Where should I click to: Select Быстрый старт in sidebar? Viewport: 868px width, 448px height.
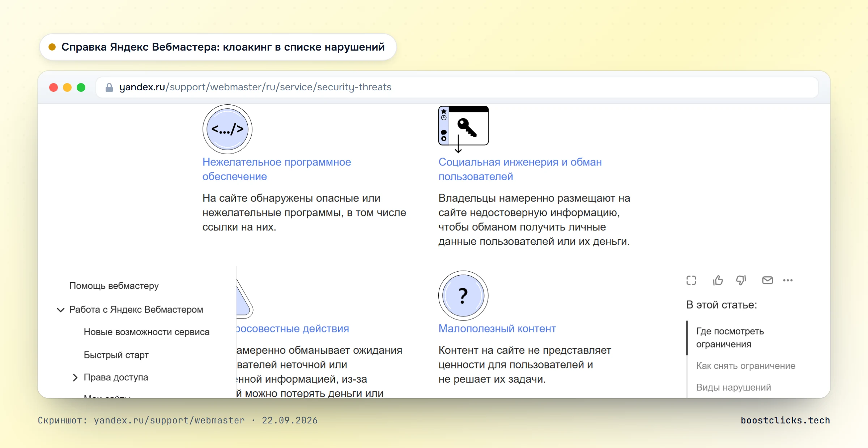point(116,355)
